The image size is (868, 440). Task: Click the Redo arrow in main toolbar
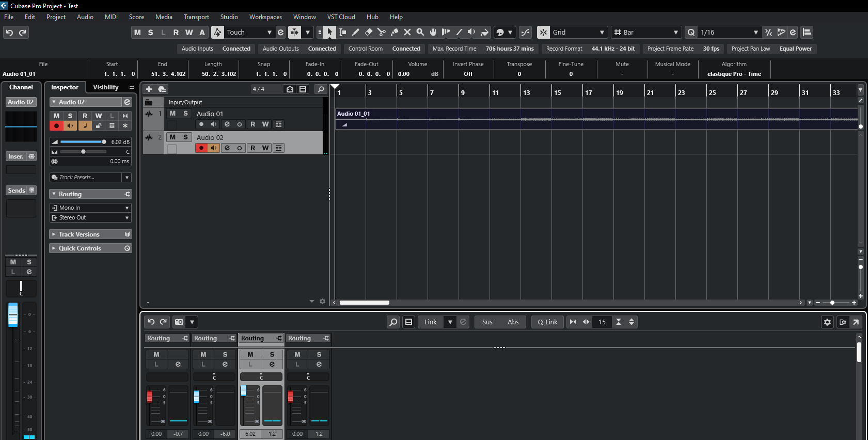(22, 33)
